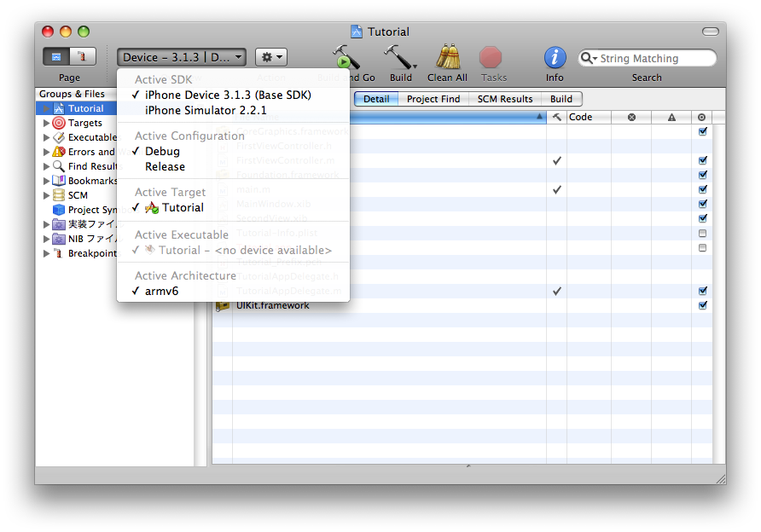Click the String Matching search field
Image resolution: width=761 pixels, height=532 pixels.
coord(653,58)
